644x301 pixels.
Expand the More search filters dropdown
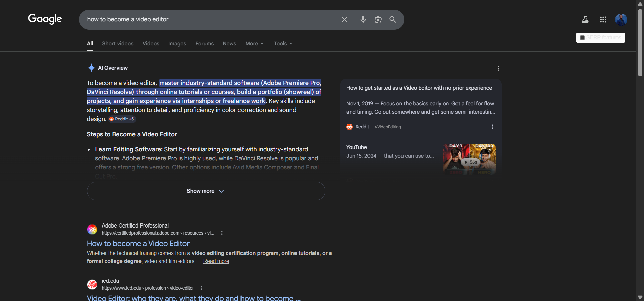click(x=254, y=44)
